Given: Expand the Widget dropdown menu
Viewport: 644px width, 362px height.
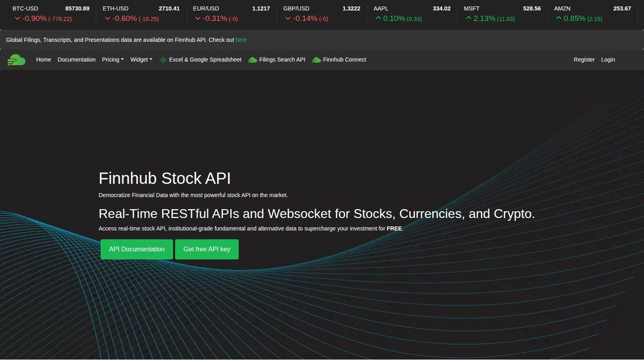Looking at the screenshot, I should 141,60.
